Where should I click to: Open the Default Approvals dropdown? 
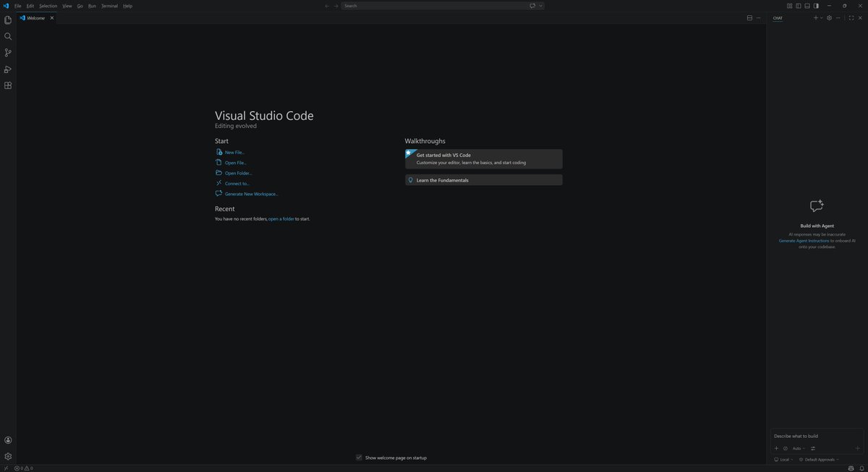point(819,460)
